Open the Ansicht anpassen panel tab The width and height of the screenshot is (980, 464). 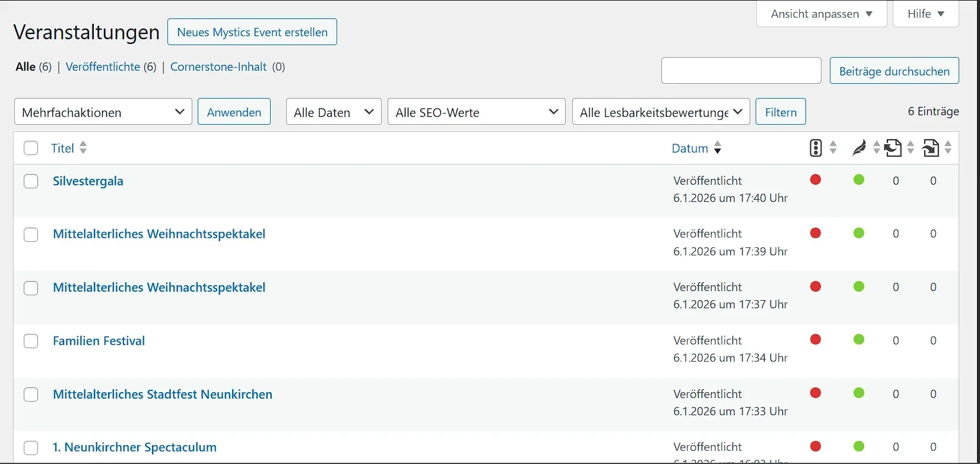point(822,14)
